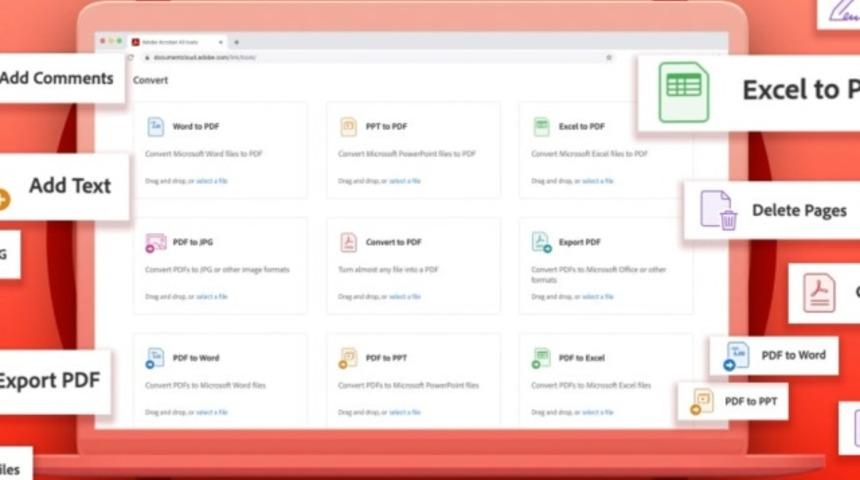Click Turn almost any file into a PDF text
Image resolution: width=860 pixels, height=480 pixels.
click(x=388, y=270)
